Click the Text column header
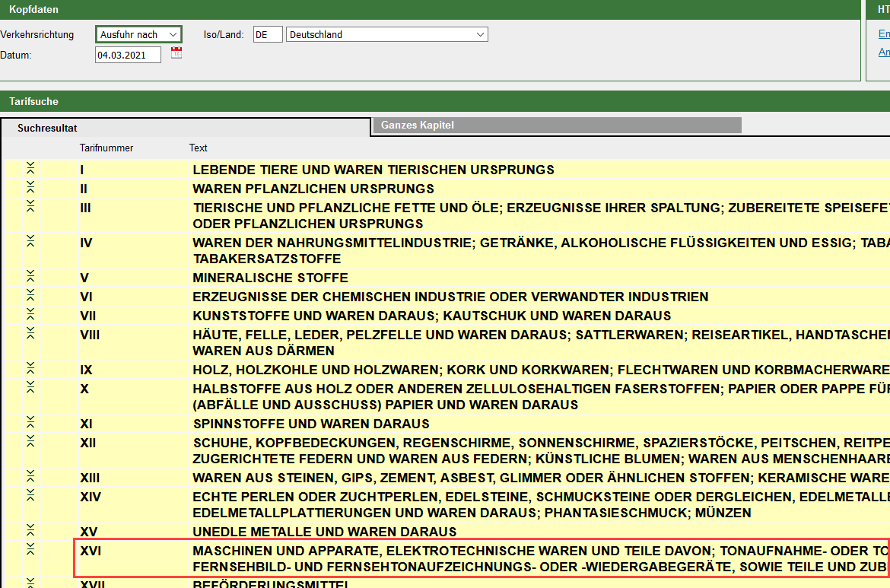 [198, 148]
